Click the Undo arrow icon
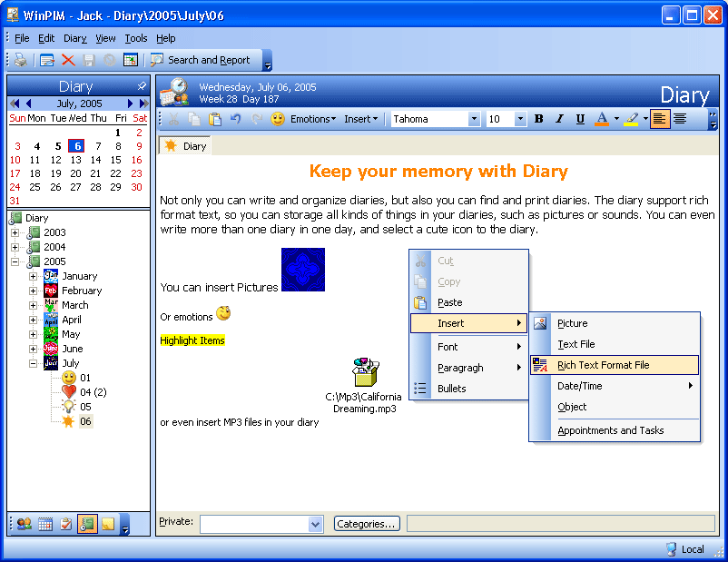 click(x=236, y=119)
